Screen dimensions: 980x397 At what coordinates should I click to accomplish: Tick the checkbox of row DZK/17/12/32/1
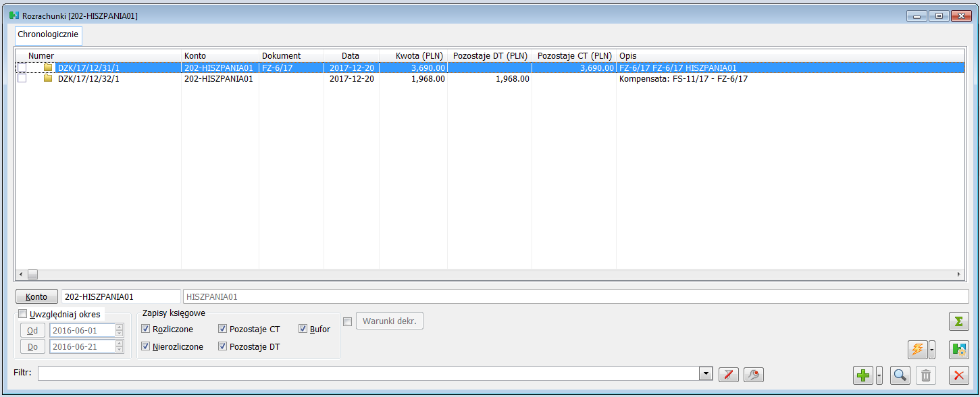pos(22,78)
